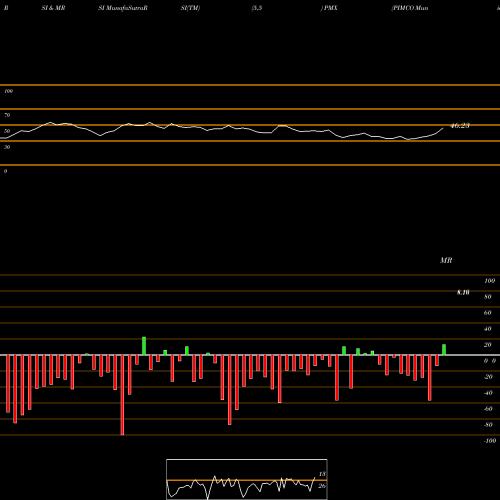Click the "(PIMCO Mun" fund name text
The image size is (500, 500).
point(410,8)
